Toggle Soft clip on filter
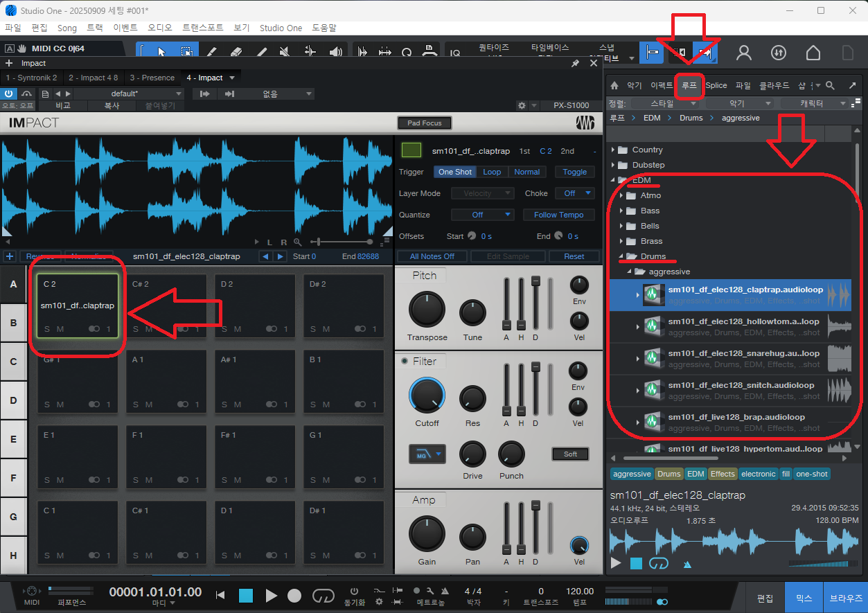The image size is (868, 613). (570, 454)
